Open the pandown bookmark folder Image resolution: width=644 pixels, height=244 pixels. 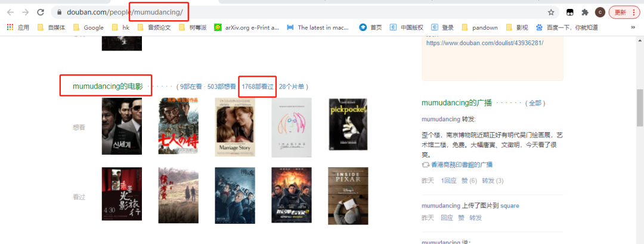tap(479, 27)
